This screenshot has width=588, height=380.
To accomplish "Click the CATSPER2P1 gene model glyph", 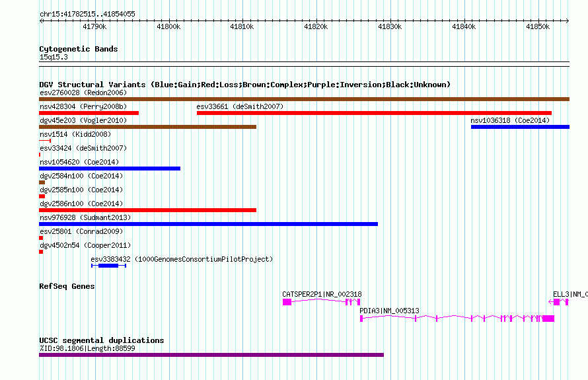I will pos(321,302).
